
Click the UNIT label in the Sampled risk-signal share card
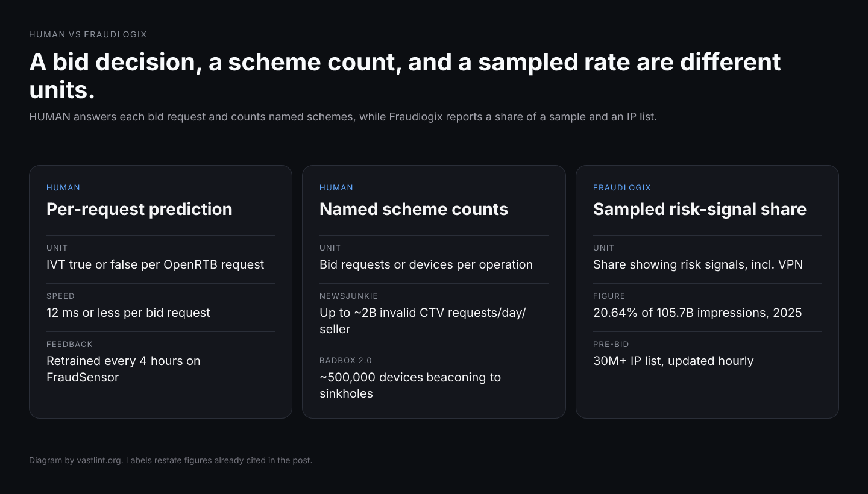[604, 248]
